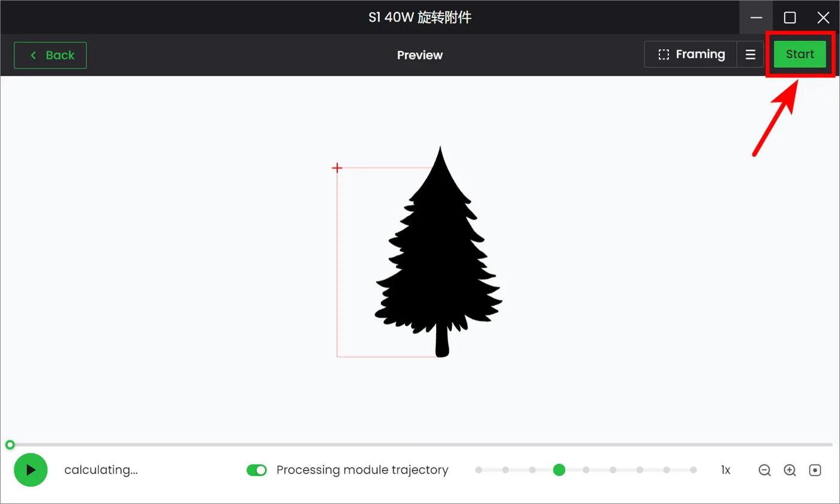Click the preview progress bar handle
840x504 pixels.
pyautogui.click(x=10, y=445)
